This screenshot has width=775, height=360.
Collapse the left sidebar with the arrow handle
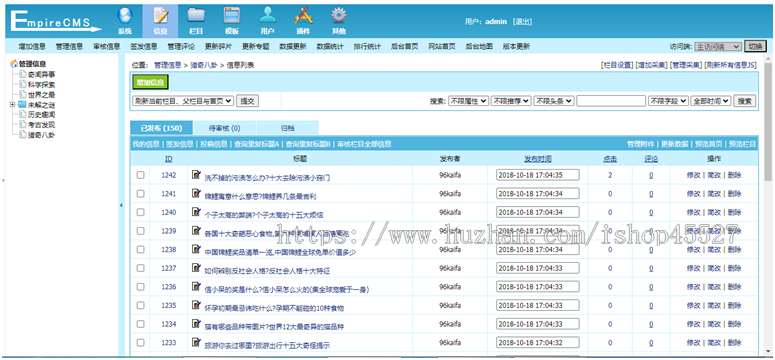click(122, 205)
